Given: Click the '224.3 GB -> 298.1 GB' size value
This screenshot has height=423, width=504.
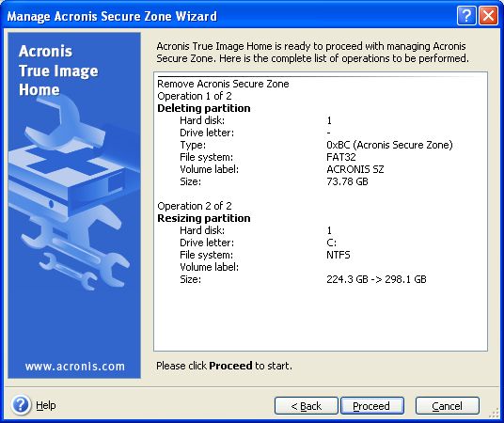Looking at the screenshot, I should 376,279.
